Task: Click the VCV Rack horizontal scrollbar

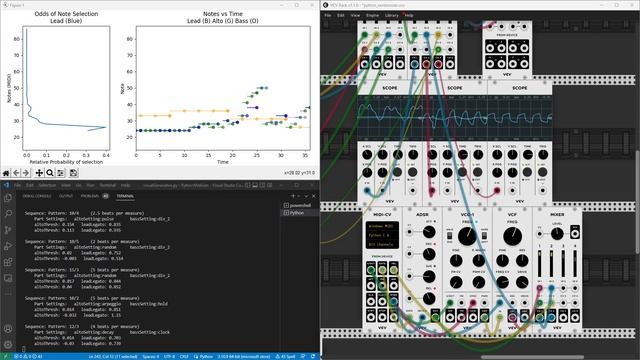Action: click(532, 358)
